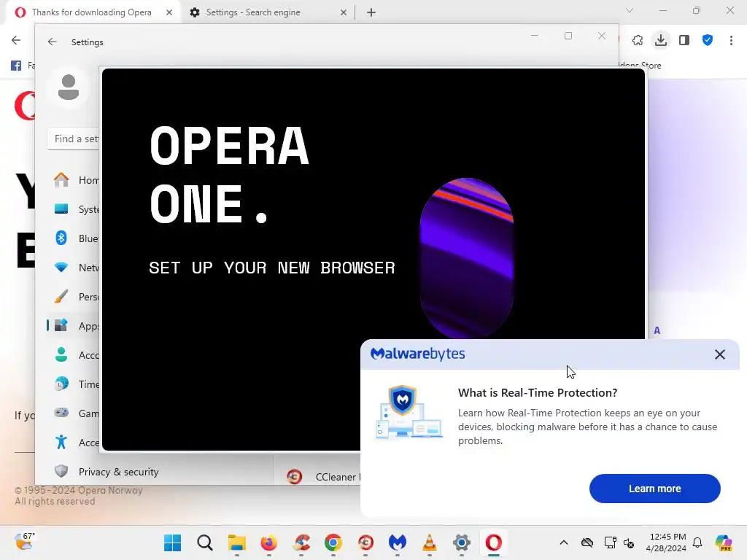Open Personalization in Settings sidebar

(74, 297)
